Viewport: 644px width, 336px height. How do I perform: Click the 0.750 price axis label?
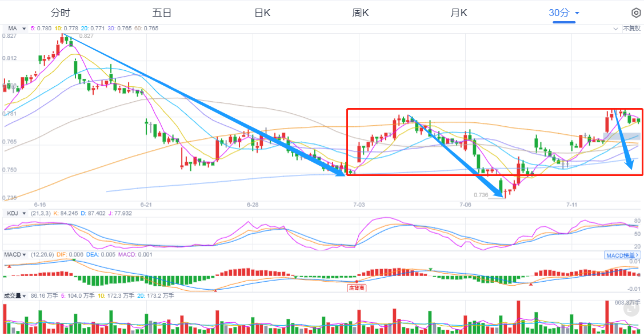pyautogui.click(x=10, y=170)
